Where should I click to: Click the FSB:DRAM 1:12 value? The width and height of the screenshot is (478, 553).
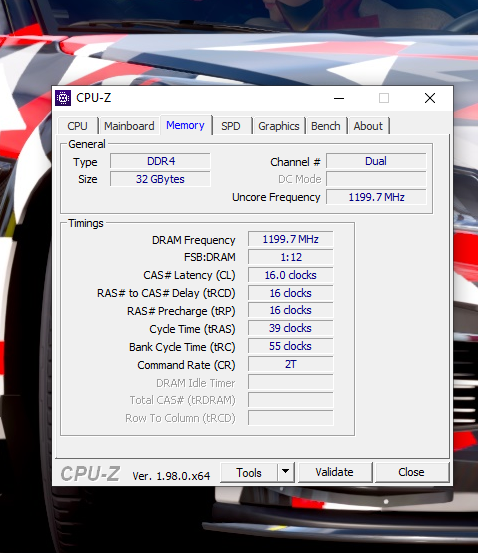(290, 257)
